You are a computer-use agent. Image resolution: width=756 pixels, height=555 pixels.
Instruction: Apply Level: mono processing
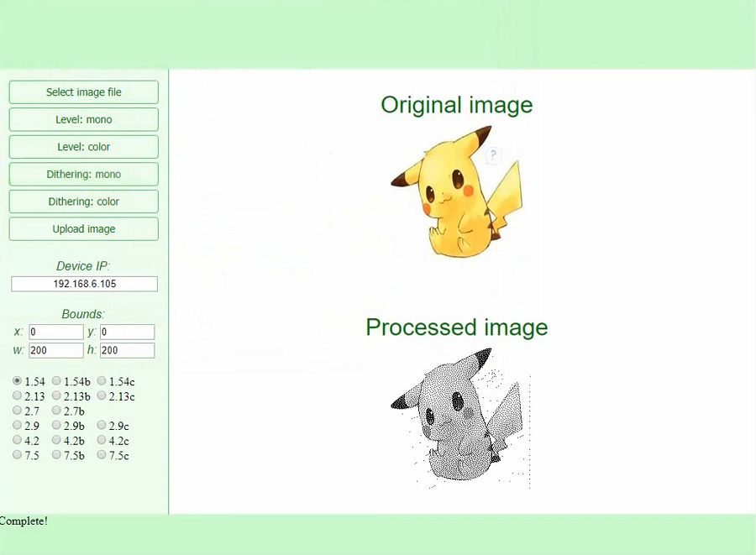click(83, 119)
